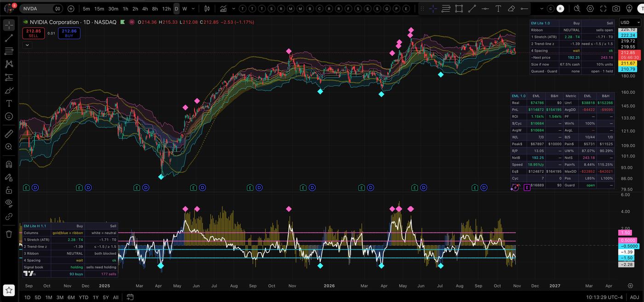Select the ruler measure tool

9,134
